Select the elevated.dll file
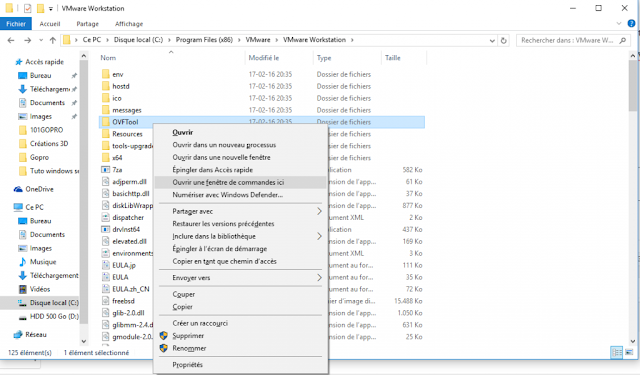The image size is (640, 375). (x=129, y=242)
